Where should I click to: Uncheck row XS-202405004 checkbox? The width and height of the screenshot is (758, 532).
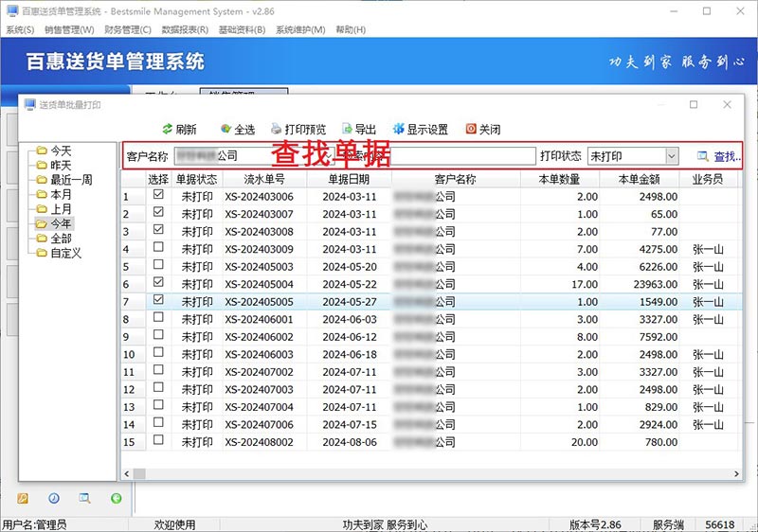pyautogui.click(x=158, y=281)
